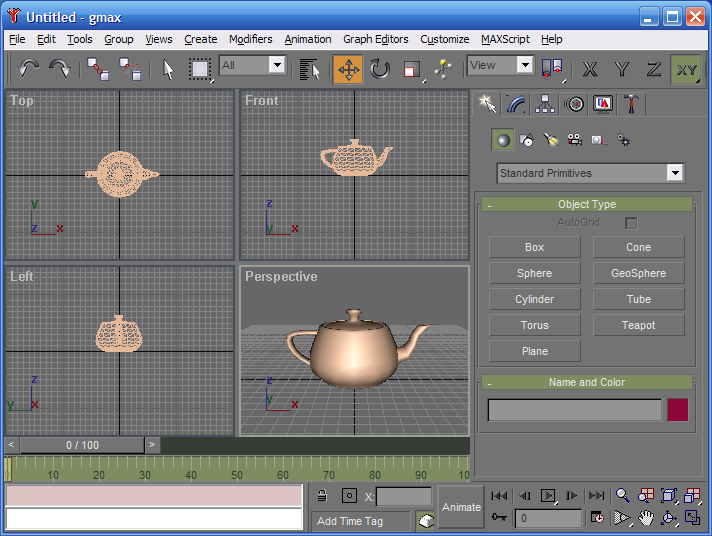Select the Select and Move tool
712x536 pixels.
click(x=348, y=69)
